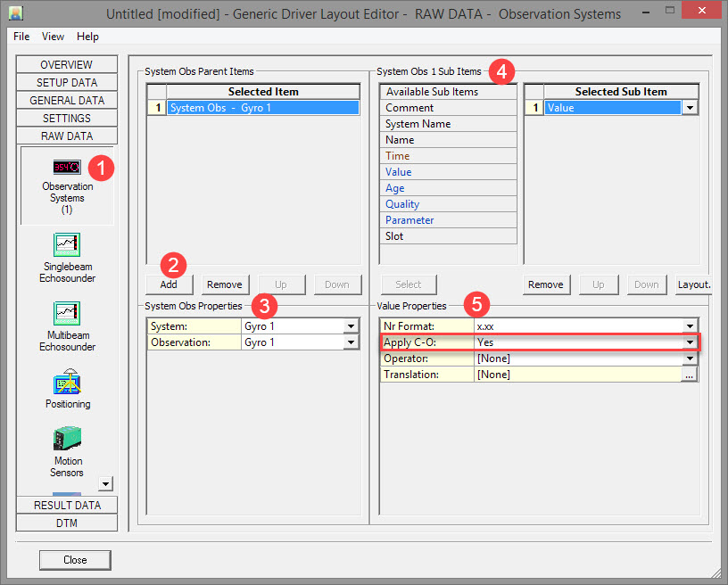Click the Translation browse ellipsis button
Image resolution: width=728 pixels, height=585 pixels.
(x=690, y=375)
